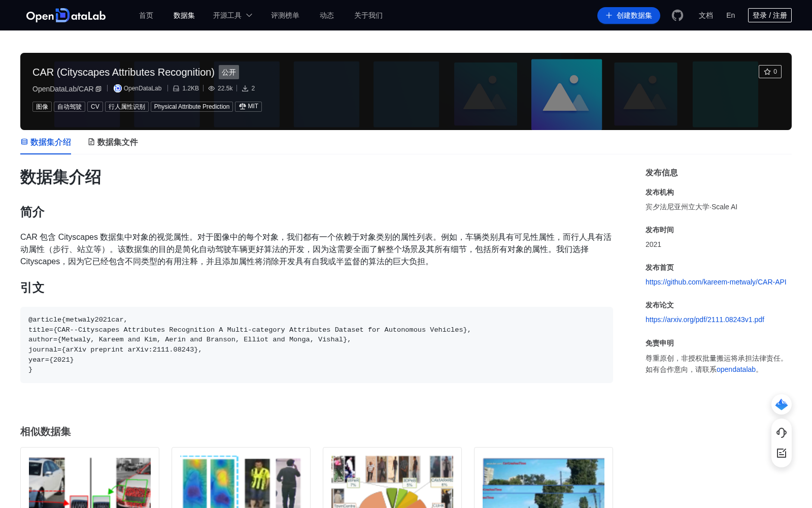This screenshot has width=812, height=508.
Task: Click the CV tag
Action: coord(95,107)
